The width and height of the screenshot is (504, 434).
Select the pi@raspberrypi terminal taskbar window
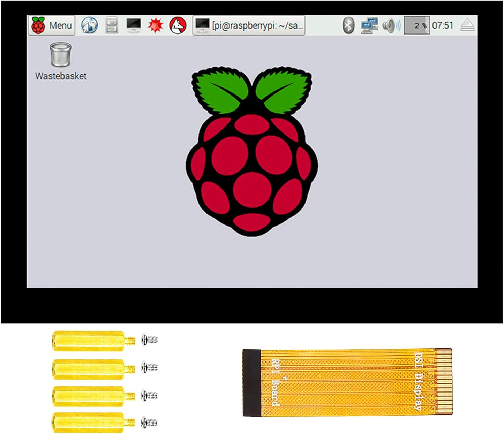249,25
